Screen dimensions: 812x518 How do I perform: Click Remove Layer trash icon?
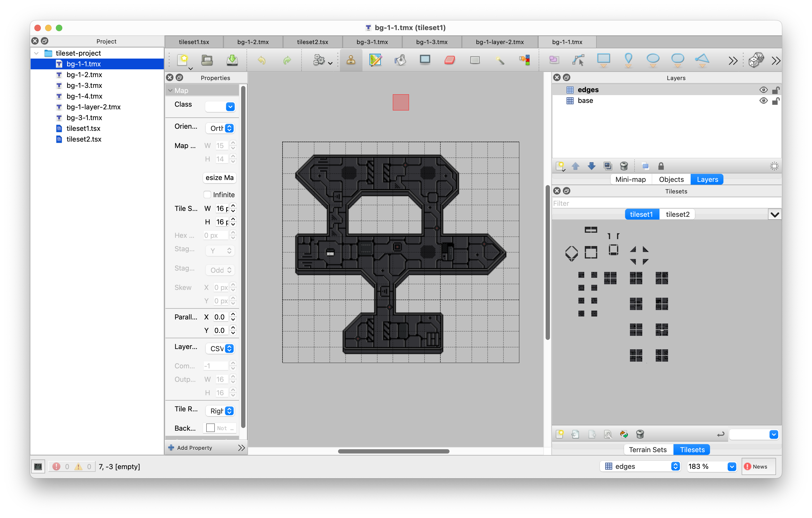(624, 166)
